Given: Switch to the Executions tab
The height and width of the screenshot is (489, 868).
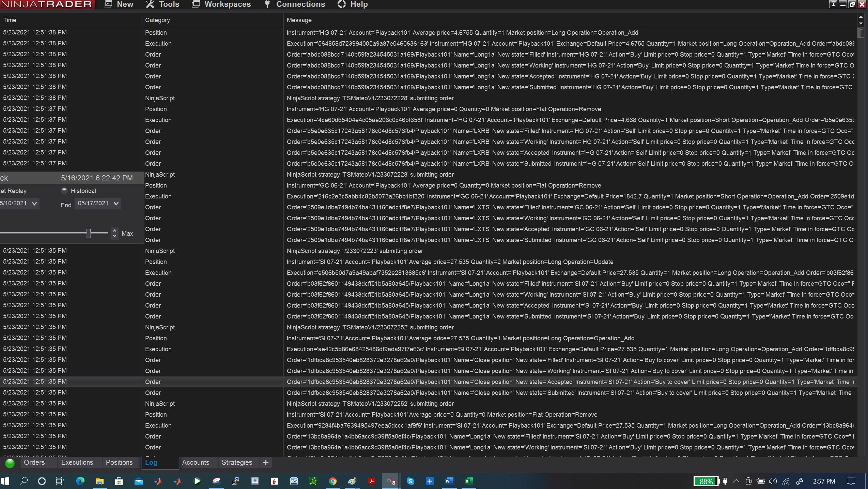Looking at the screenshot, I should (77, 462).
